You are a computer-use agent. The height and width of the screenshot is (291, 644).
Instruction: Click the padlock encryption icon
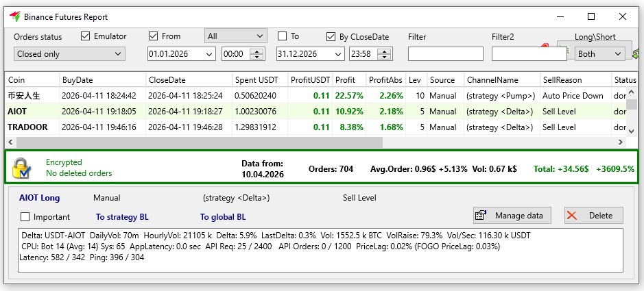click(x=22, y=168)
